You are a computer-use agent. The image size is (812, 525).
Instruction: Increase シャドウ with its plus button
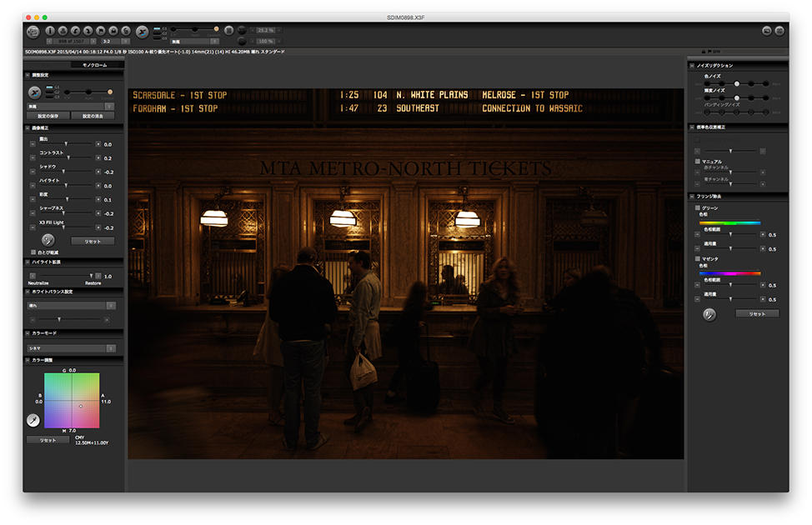[x=98, y=172]
